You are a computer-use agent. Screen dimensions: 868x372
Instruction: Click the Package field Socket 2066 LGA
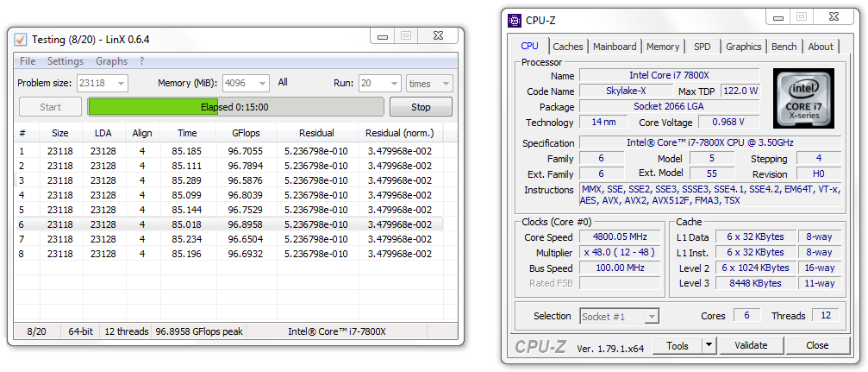[x=669, y=106]
